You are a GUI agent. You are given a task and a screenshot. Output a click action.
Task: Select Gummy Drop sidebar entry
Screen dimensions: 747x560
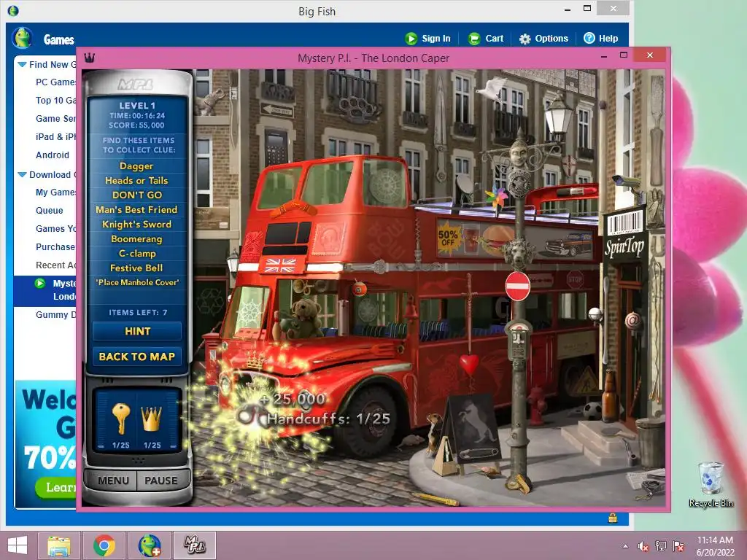point(55,314)
